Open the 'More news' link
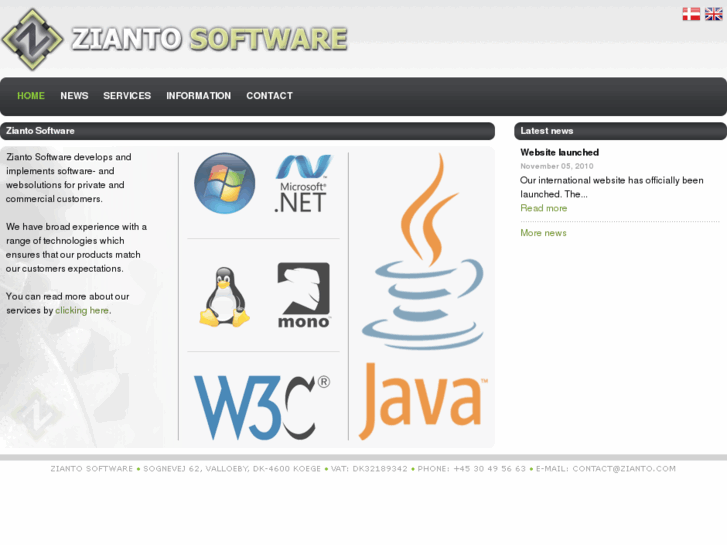The height and width of the screenshot is (545, 727). coord(543,233)
